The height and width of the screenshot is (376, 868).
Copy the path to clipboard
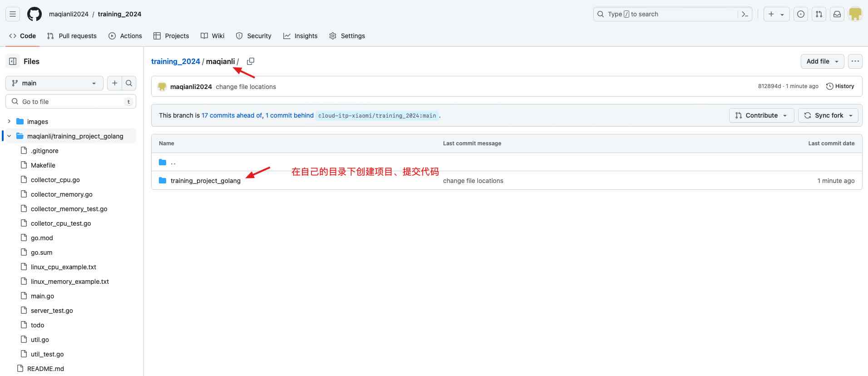click(x=250, y=61)
